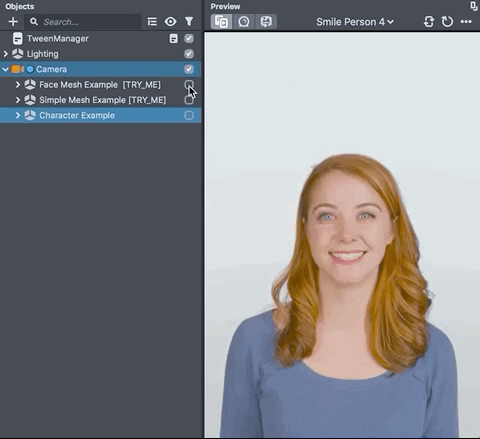Enable the Simple Mesh Example checkbox

[x=189, y=100]
